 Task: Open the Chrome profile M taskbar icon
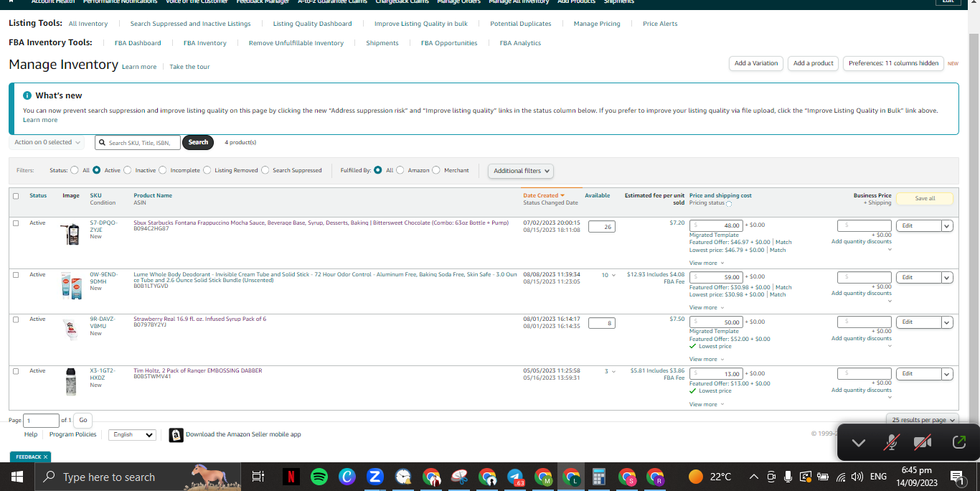coord(543,477)
